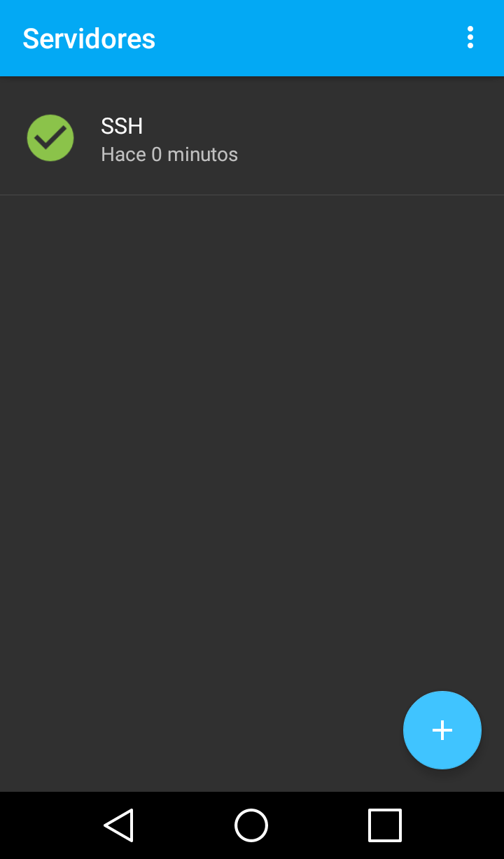The image size is (504, 859).
Task: Open the SSH row showing last check time
Action: [252, 136]
